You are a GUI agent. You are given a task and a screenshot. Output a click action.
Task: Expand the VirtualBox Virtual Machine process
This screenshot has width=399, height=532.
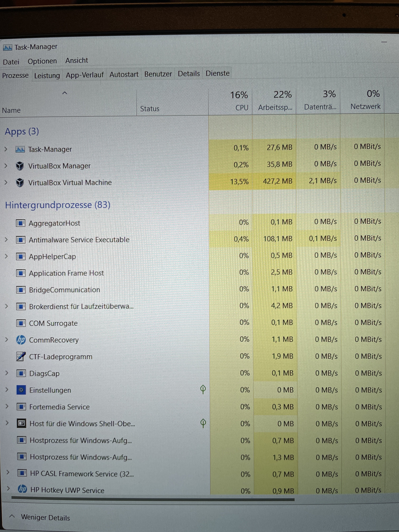[6, 182]
